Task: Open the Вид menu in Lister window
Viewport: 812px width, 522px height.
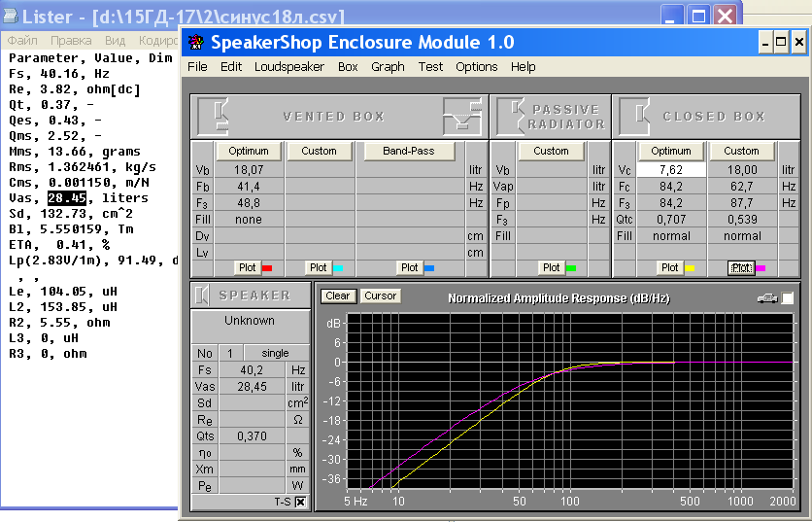Action: 115,41
